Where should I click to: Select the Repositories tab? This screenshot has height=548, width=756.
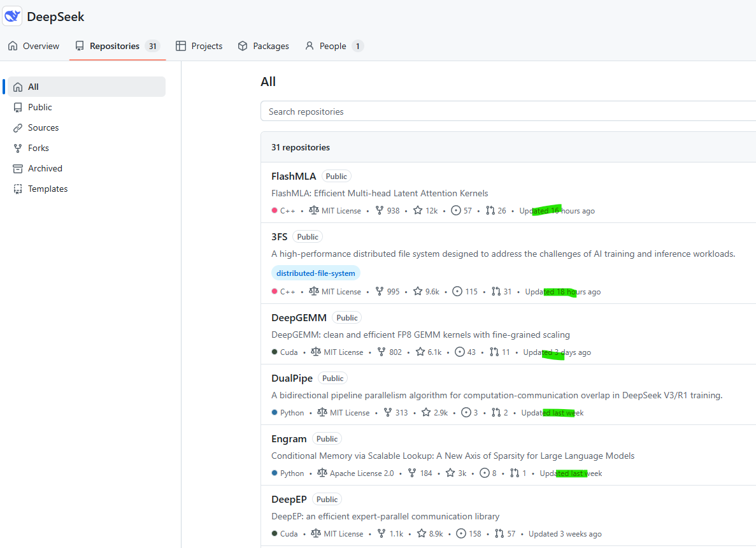[x=118, y=46]
